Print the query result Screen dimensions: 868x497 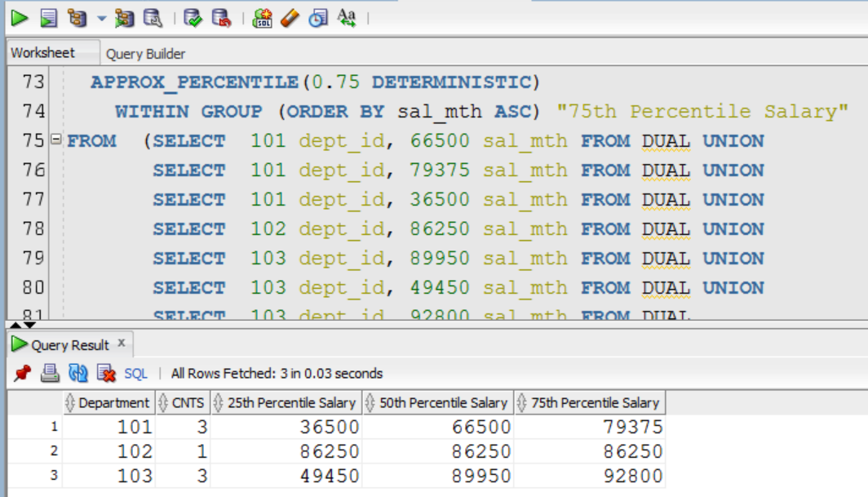(50, 374)
